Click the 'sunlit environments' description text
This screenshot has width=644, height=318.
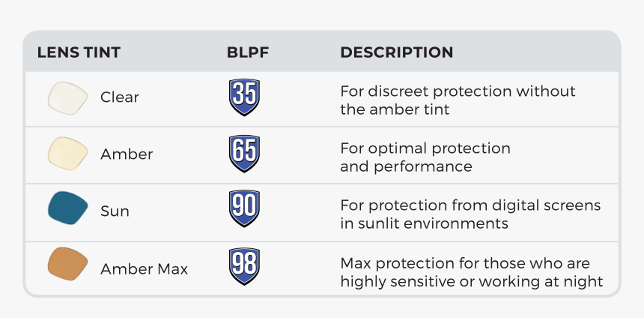click(433, 223)
